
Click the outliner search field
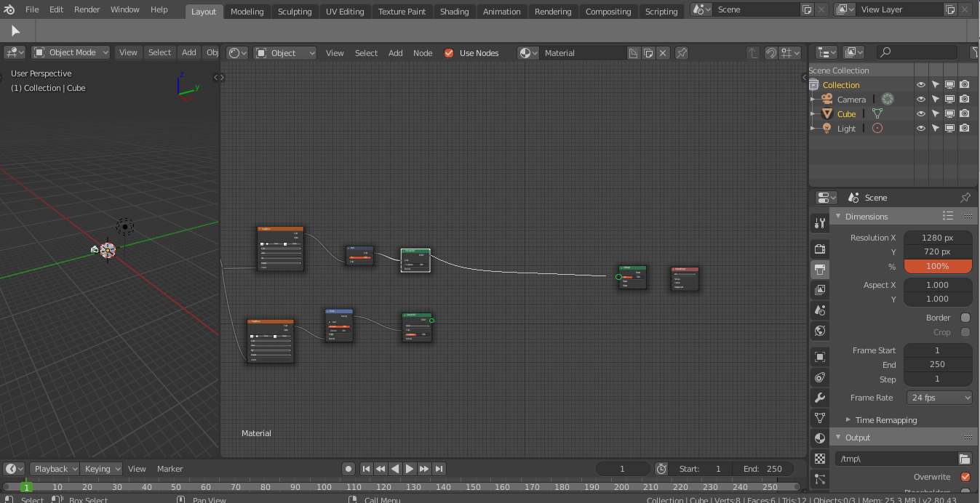pos(917,52)
